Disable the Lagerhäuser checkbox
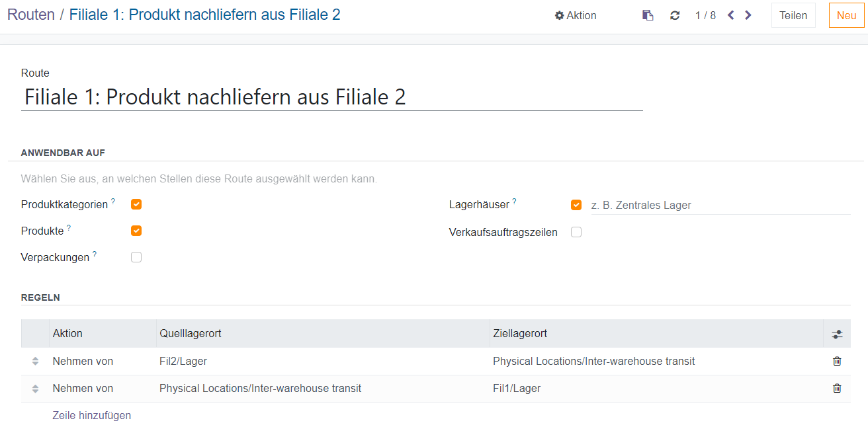 (576, 205)
